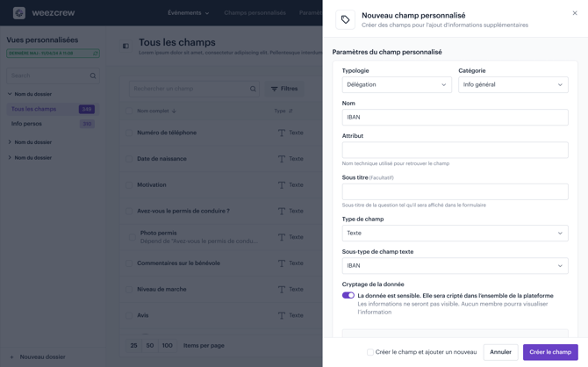The width and height of the screenshot is (588, 367).
Task: Click the weezcrew logo icon
Action: 19,13
